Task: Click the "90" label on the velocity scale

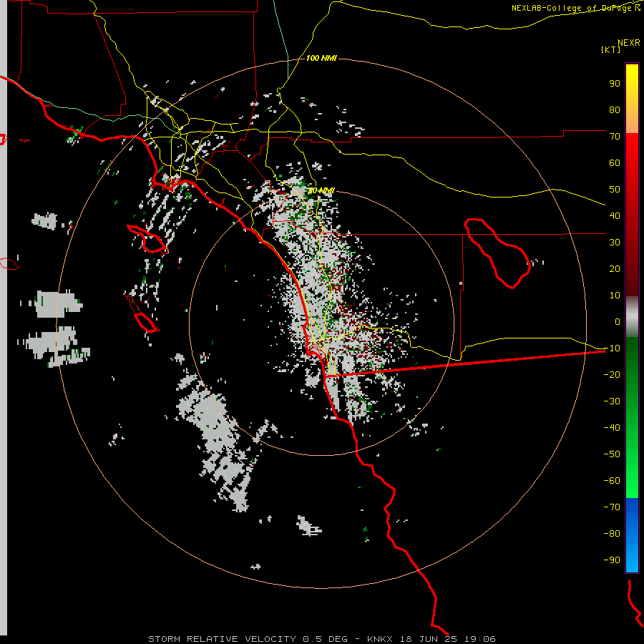Action: pyautogui.click(x=615, y=84)
